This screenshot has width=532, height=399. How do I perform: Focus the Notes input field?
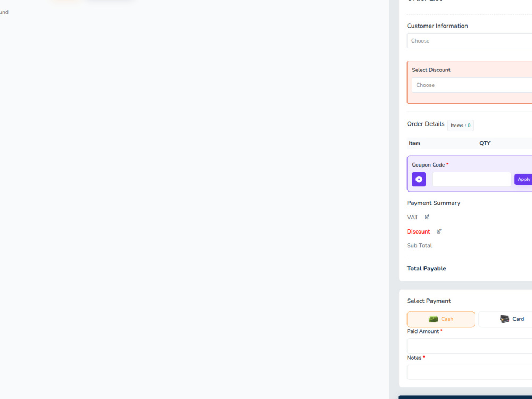470,372
